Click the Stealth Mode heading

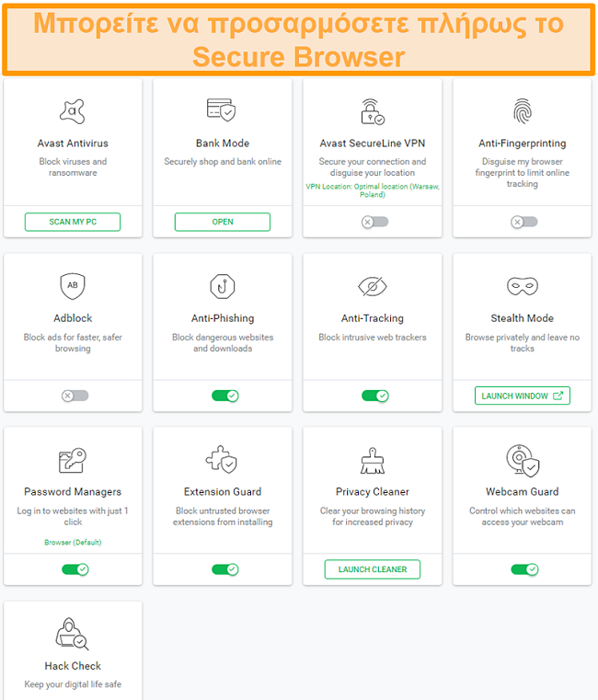[x=522, y=318]
